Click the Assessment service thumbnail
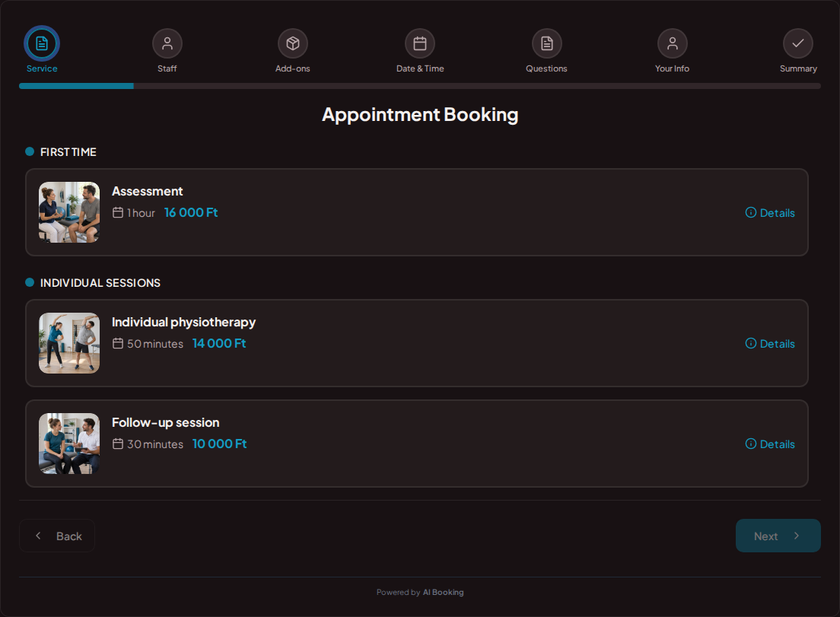840x617 pixels. [69, 212]
